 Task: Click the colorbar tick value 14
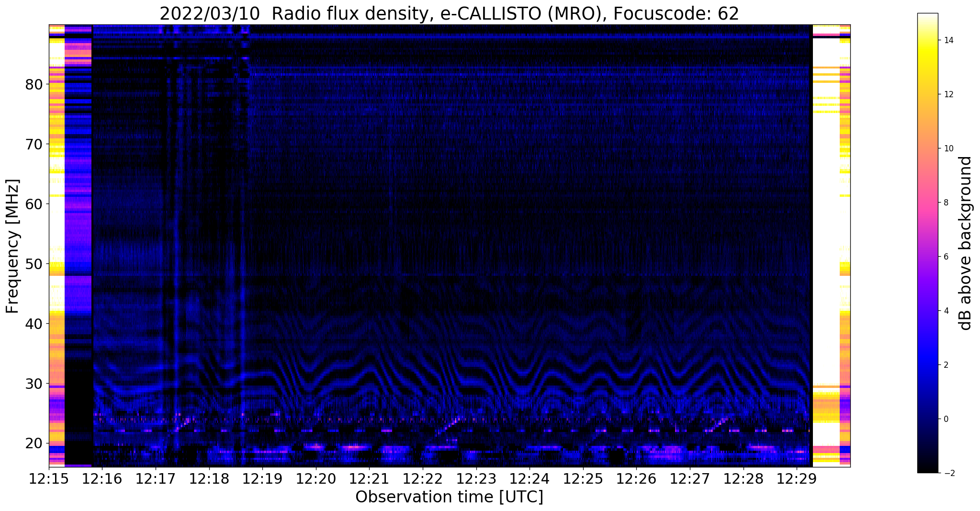pyautogui.click(x=948, y=40)
